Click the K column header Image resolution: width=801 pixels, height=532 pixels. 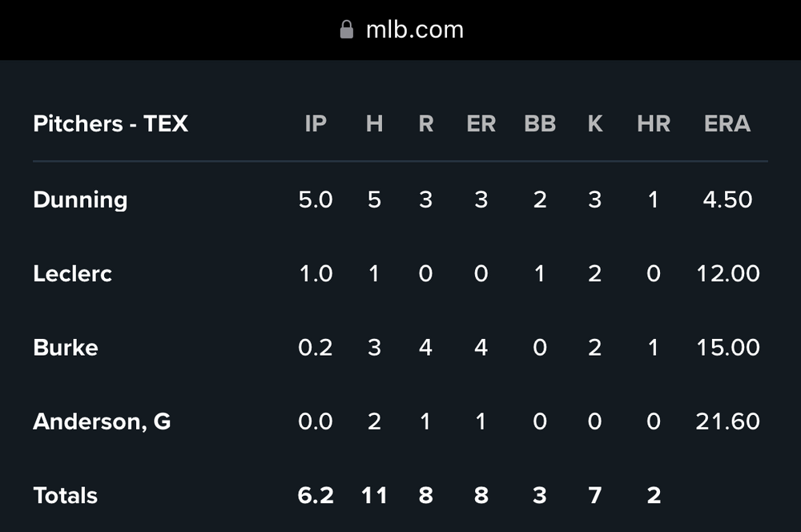click(594, 123)
